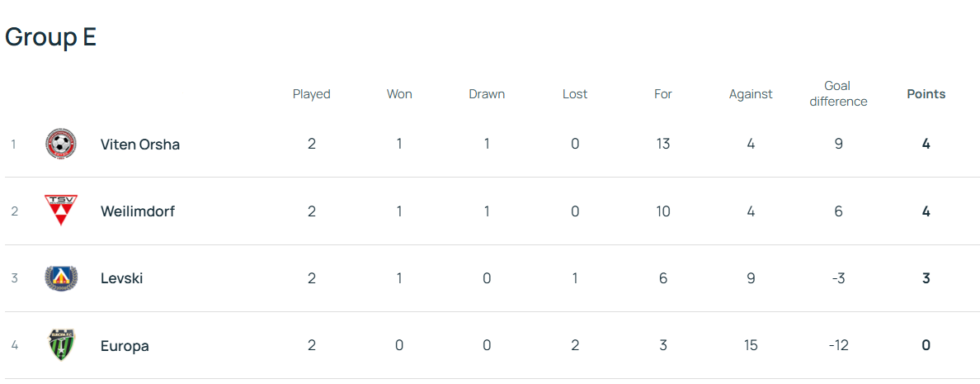Select the Europa team name
Screen dimensions: 980x384
(x=125, y=346)
